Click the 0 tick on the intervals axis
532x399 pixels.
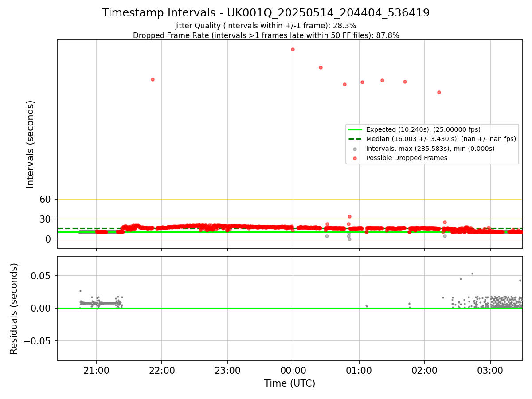(x=49, y=239)
